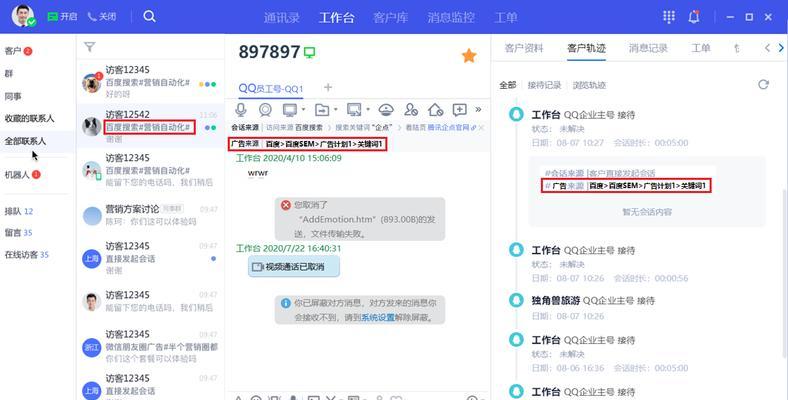Screen dimensions: 788x400
Task: Click the 营销方案讨论 group avatar
Action: coord(92,216)
